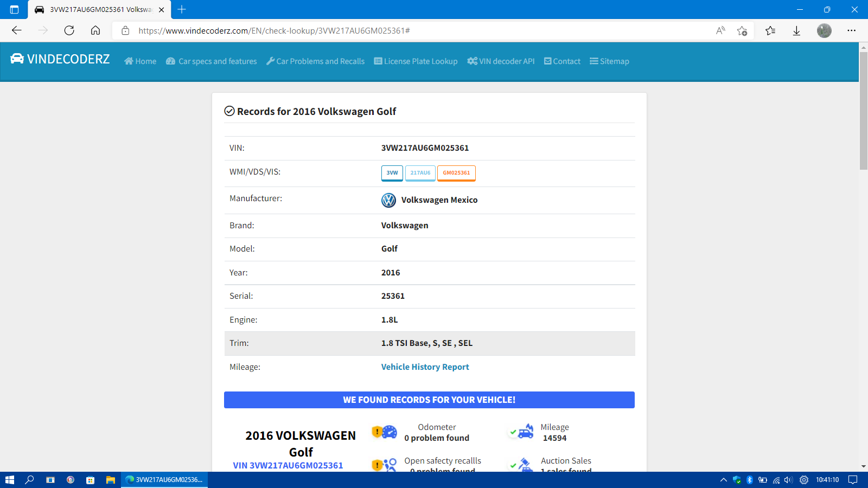Click the scrollbar down arrow

[x=864, y=466]
